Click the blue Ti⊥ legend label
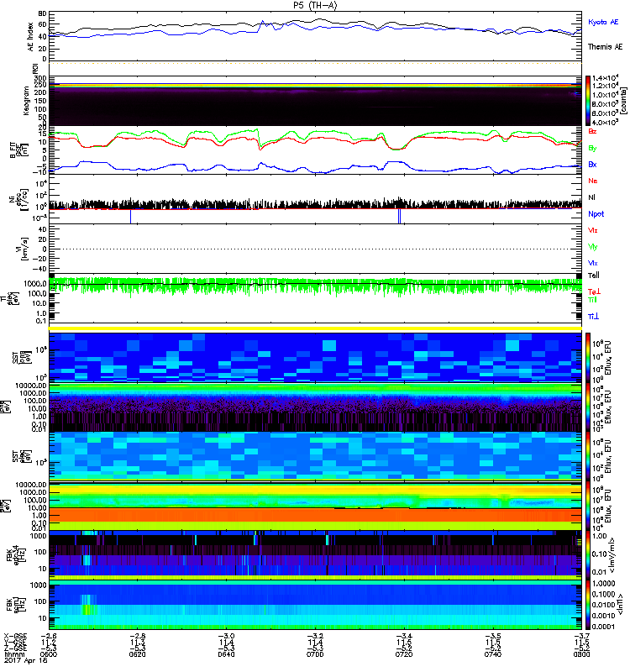Screen dimensions: 630x672 pyautogui.click(x=593, y=317)
